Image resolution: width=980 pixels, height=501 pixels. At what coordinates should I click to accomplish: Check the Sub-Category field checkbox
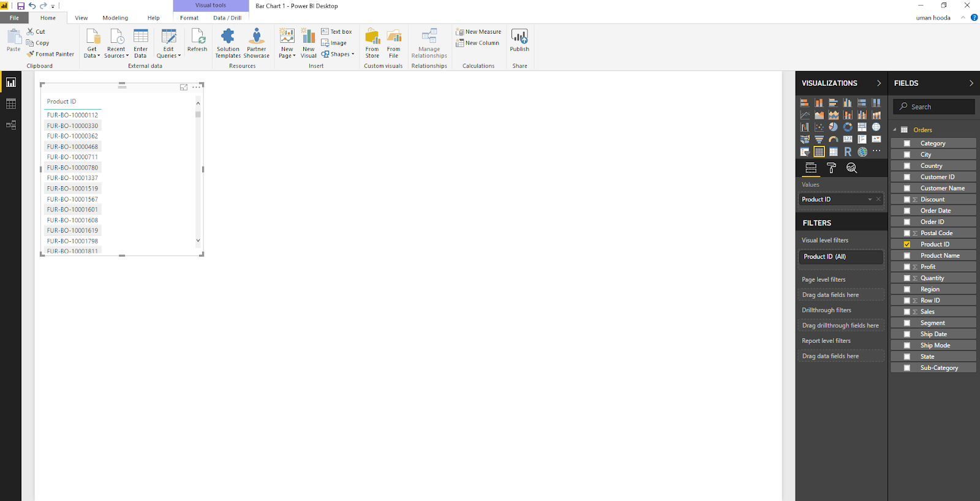907,368
